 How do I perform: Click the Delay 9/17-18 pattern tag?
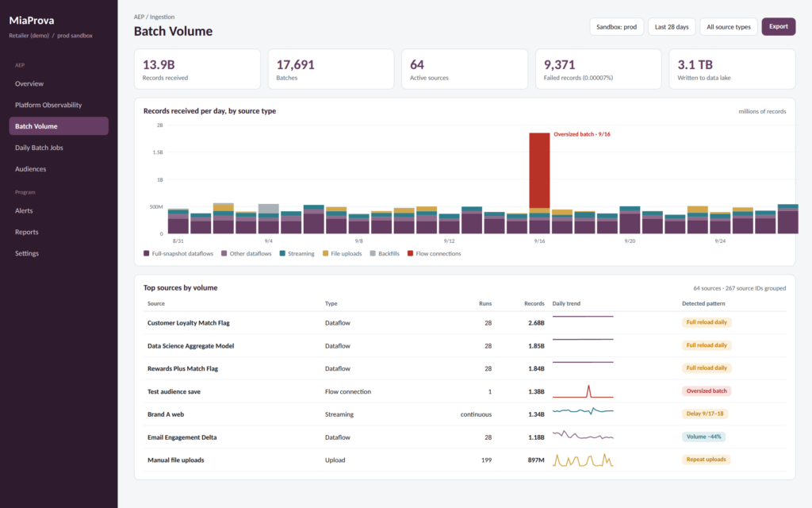[x=705, y=414]
